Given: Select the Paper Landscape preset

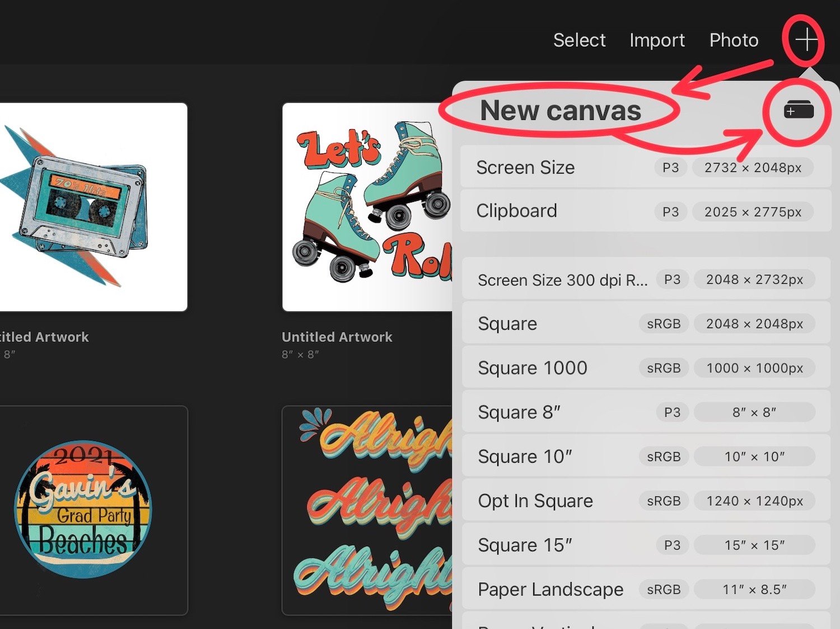Looking at the screenshot, I should pos(644,589).
